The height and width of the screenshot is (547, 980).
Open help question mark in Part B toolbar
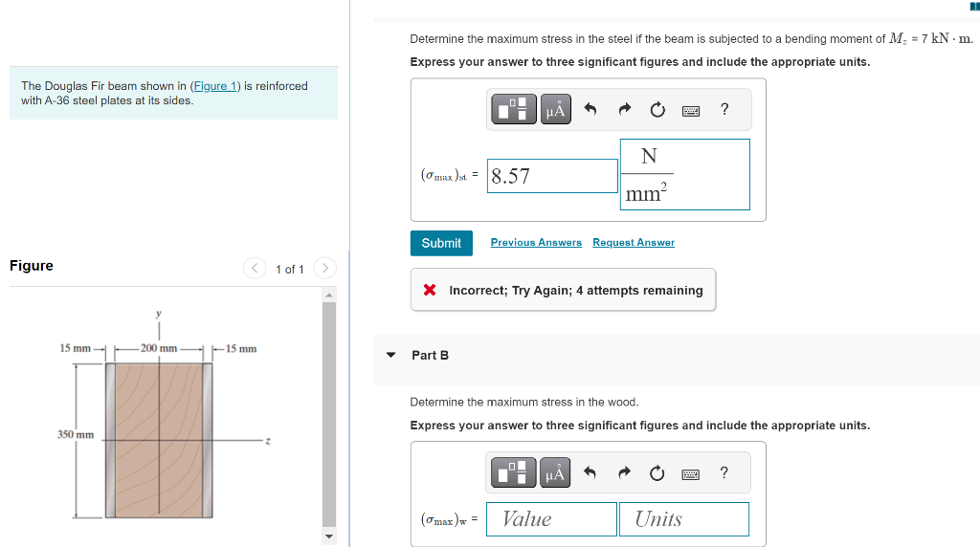pos(724,472)
